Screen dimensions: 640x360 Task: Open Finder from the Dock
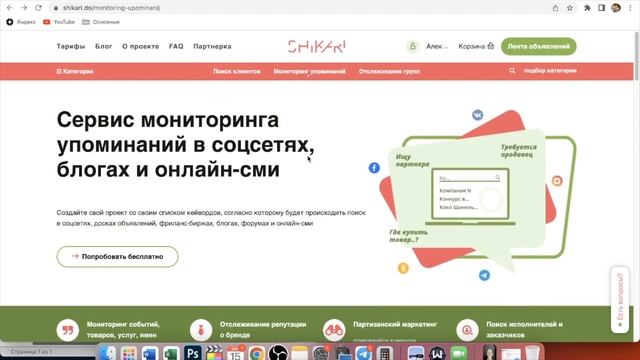pyautogui.click(x=107, y=352)
